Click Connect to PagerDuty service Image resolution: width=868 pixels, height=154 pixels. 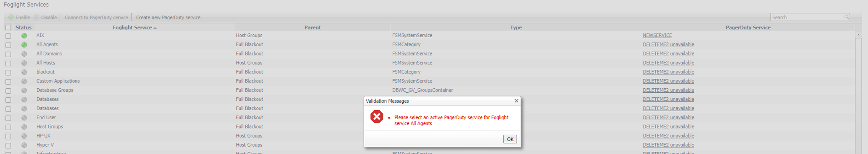click(x=96, y=18)
